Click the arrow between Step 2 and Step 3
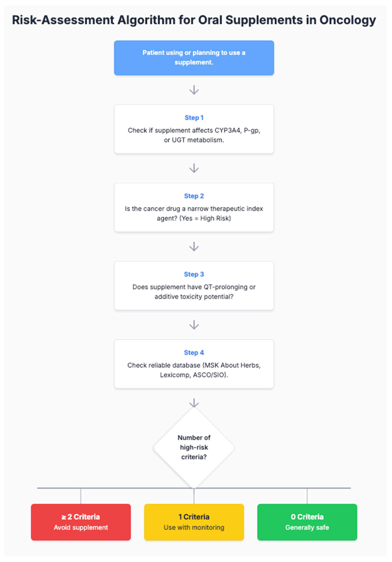The height and width of the screenshot is (562, 392). [194, 247]
